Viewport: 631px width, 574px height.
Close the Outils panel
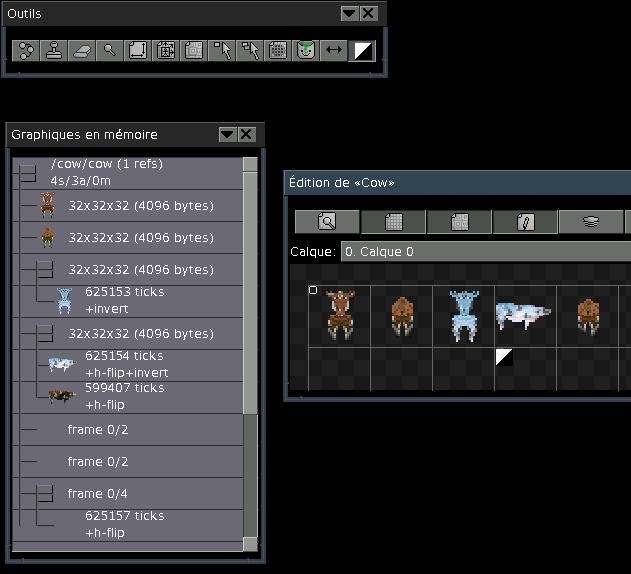368,14
